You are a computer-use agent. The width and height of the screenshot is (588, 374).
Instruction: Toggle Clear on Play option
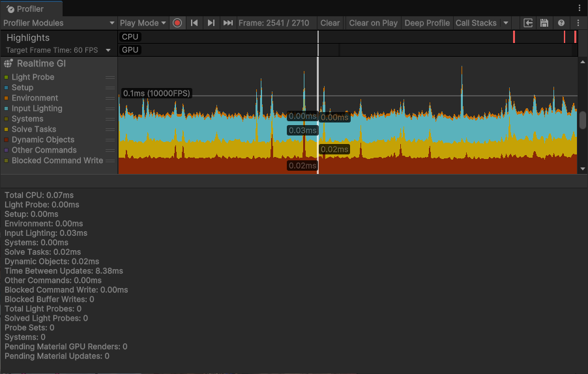click(x=373, y=23)
